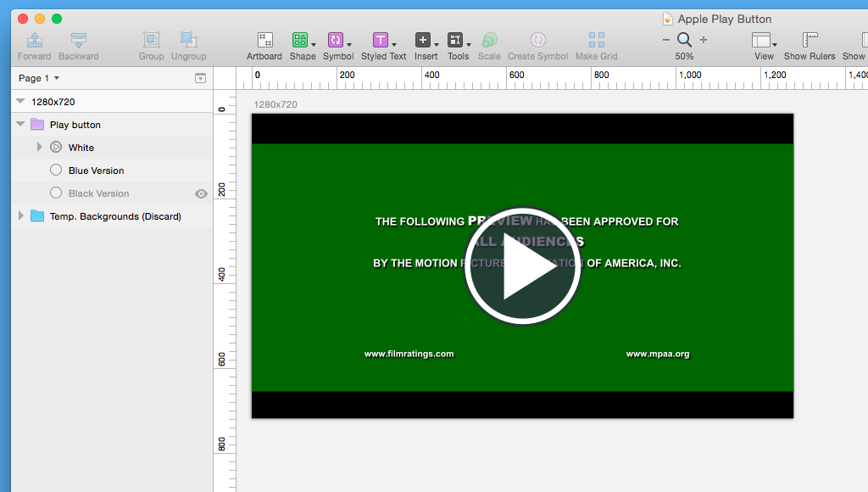Viewport: 868px width, 492px height.
Task: Click the Temp. Backgrounds folder icon
Action: [x=37, y=215]
